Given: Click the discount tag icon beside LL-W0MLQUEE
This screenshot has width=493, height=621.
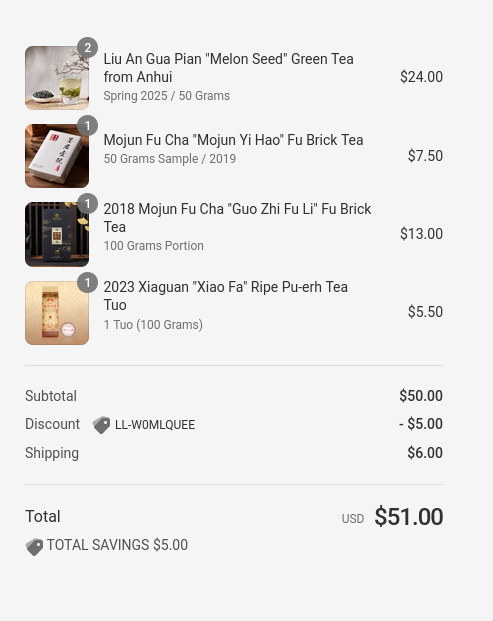Looking at the screenshot, I should click(x=101, y=425).
